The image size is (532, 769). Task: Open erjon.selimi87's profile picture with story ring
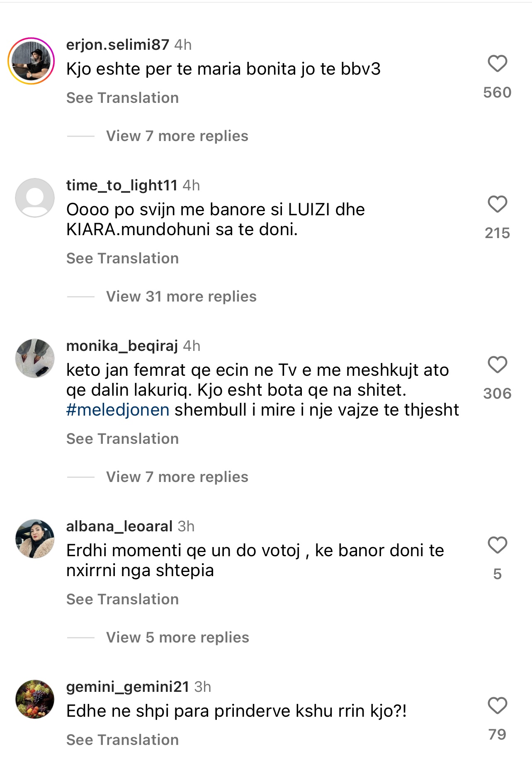pyautogui.click(x=32, y=61)
